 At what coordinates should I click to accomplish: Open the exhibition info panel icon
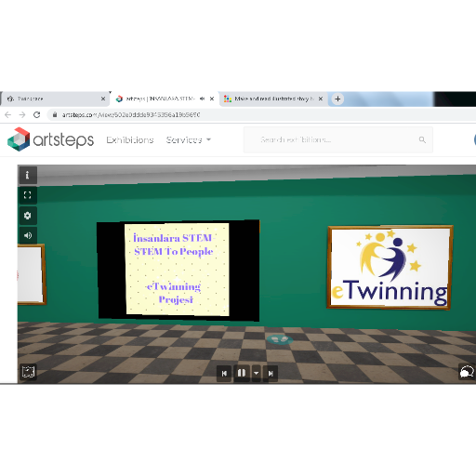[28, 175]
